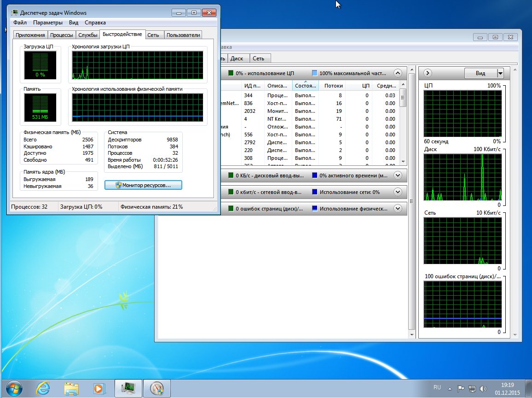Expand the network I/O section chevron
Image resolution: width=532 pixels, height=398 pixels.
coord(398,192)
